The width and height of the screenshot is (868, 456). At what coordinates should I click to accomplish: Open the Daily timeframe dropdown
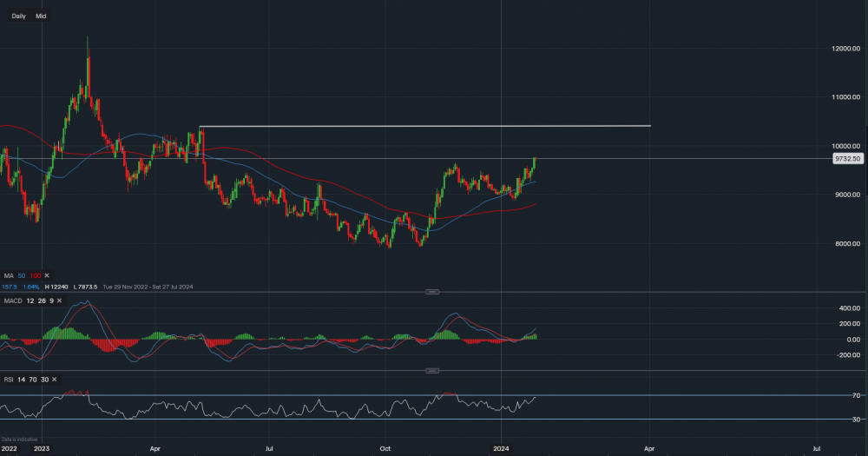(18, 16)
